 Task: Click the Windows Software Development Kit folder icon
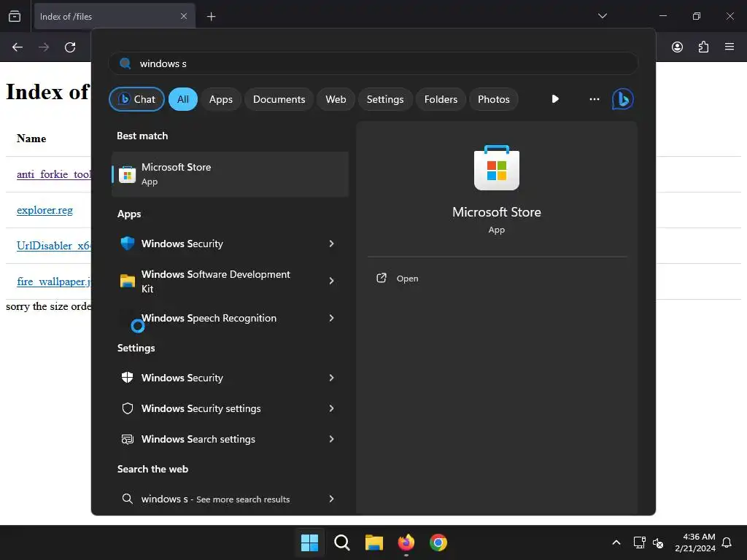pyautogui.click(x=127, y=281)
